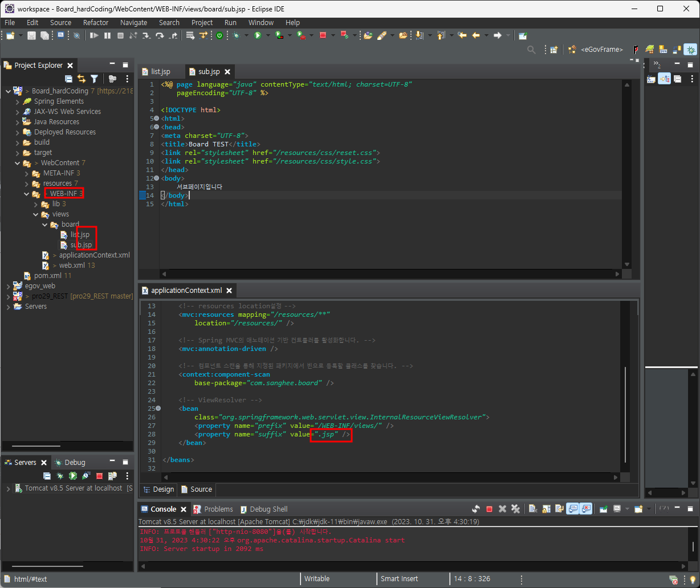This screenshot has width=700, height=588.
Task: Click the applicationContext.xml vertical scrollbar thumb
Action: tap(625, 414)
